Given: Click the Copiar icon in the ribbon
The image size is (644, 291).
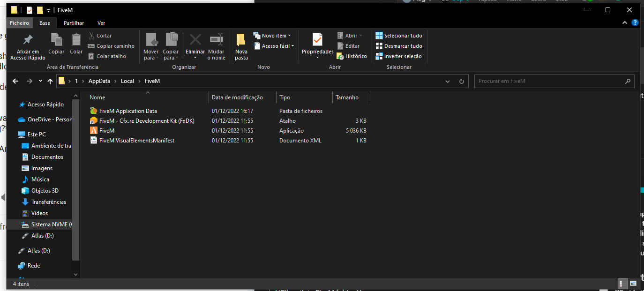Looking at the screenshot, I should click(56, 41).
